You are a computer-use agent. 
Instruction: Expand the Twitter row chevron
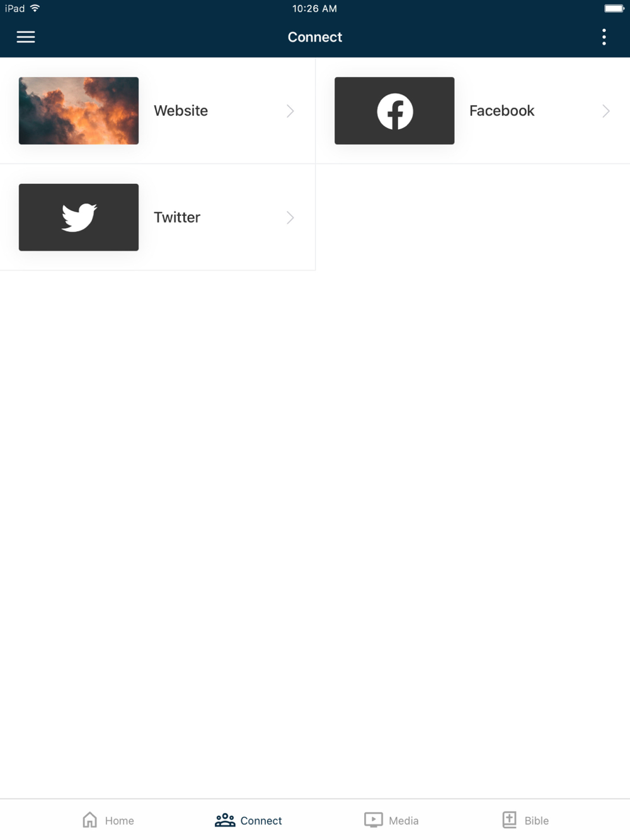[x=290, y=217]
